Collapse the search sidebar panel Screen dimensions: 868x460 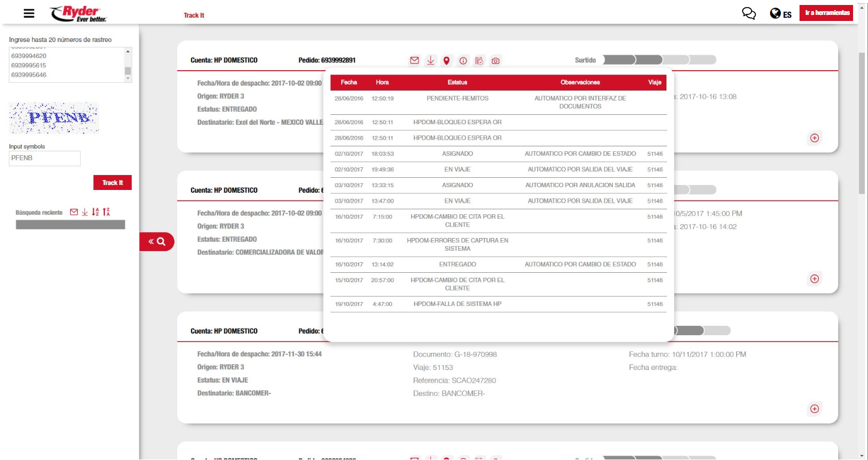[x=157, y=241]
